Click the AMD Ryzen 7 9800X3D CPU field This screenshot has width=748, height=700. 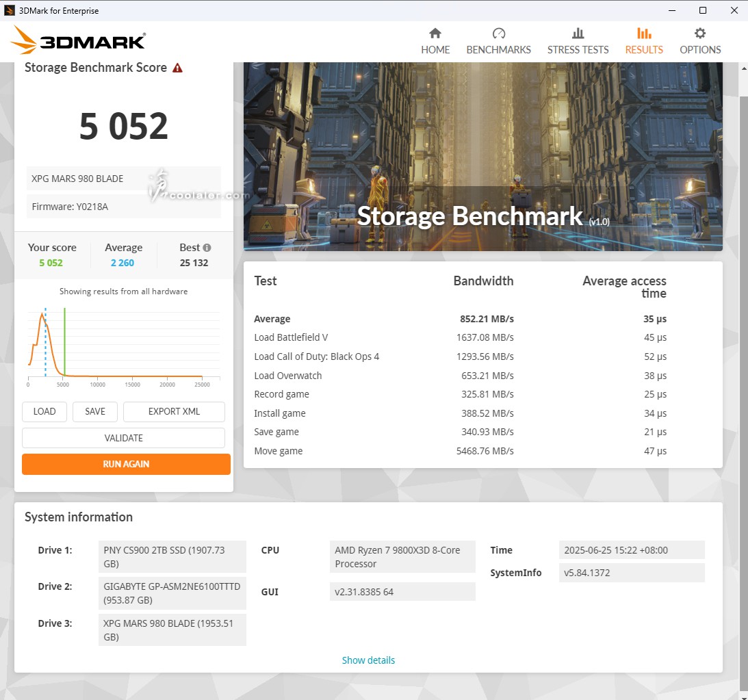click(x=402, y=556)
